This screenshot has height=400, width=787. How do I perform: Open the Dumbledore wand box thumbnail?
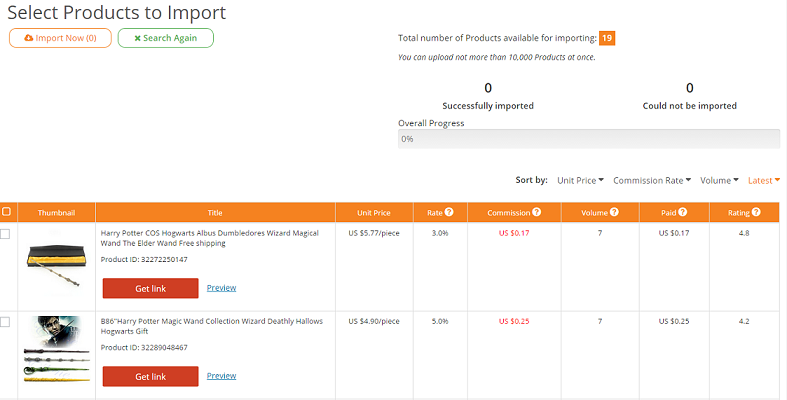click(56, 261)
